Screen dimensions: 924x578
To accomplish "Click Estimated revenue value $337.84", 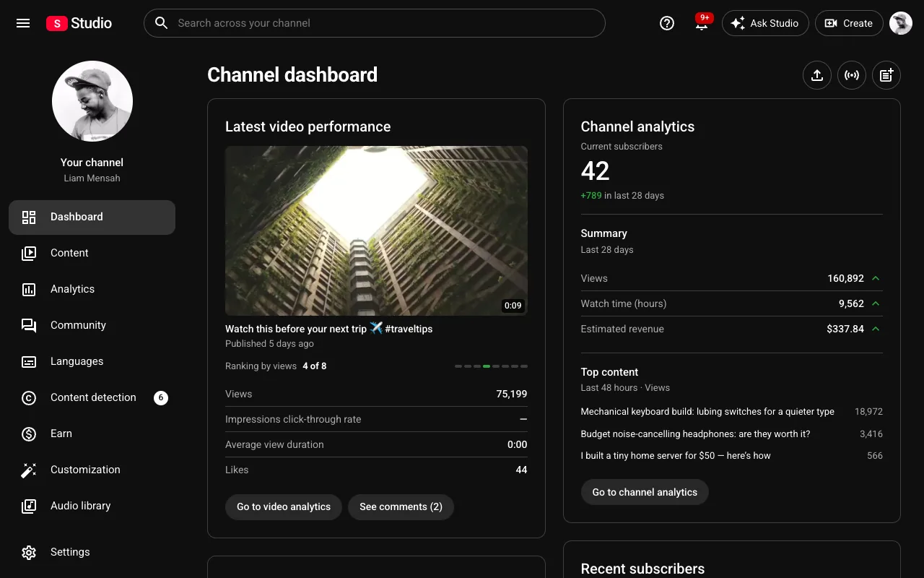I will coord(845,329).
